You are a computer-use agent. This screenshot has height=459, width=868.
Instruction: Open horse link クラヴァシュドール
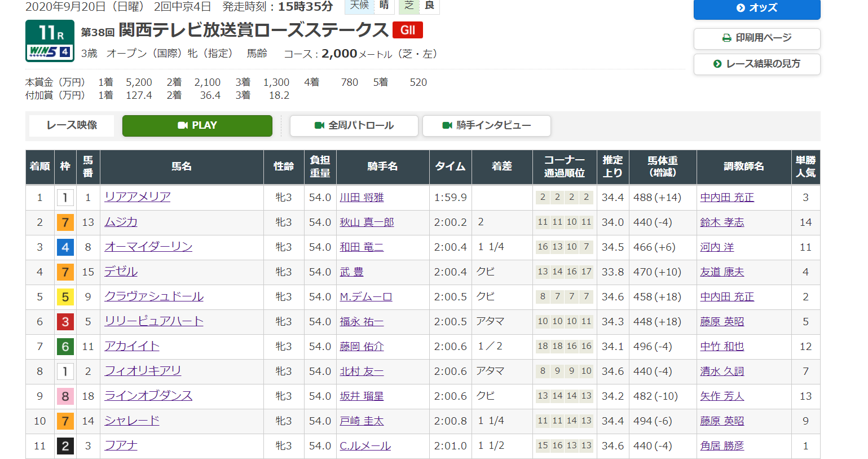click(x=154, y=296)
